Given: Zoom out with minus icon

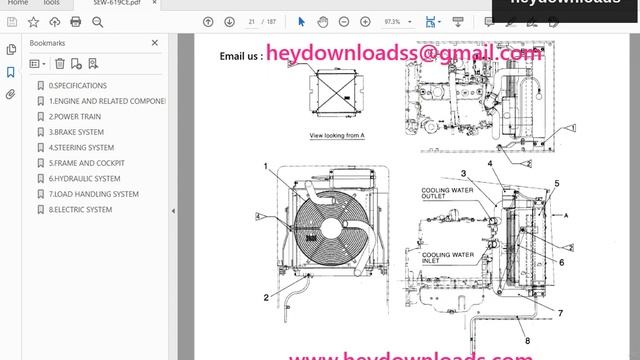Looking at the screenshot, I should (344, 22).
